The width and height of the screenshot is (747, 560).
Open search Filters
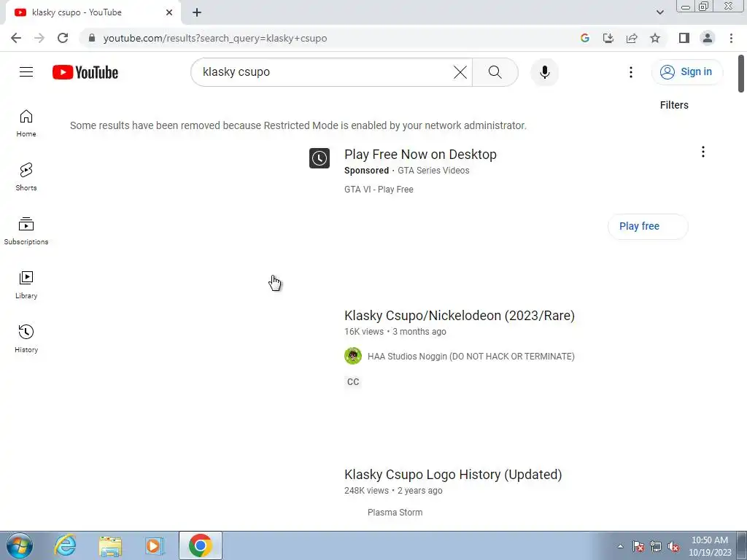pos(673,105)
